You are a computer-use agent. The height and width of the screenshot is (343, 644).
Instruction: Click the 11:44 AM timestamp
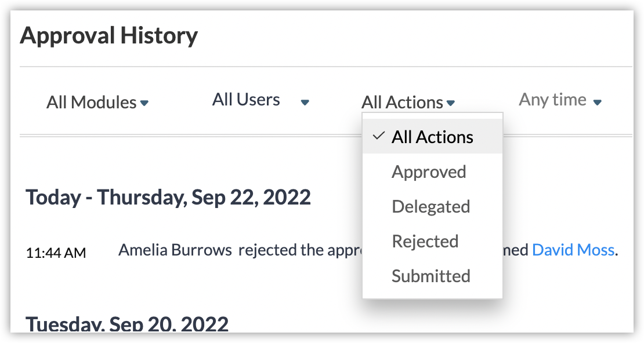[56, 253]
